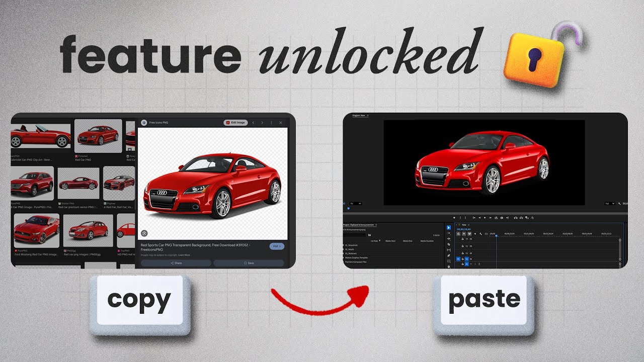This screenshot has height=362, width=644.
Task: Click the Program monitor playhead marker
Action: coord(348,208)
